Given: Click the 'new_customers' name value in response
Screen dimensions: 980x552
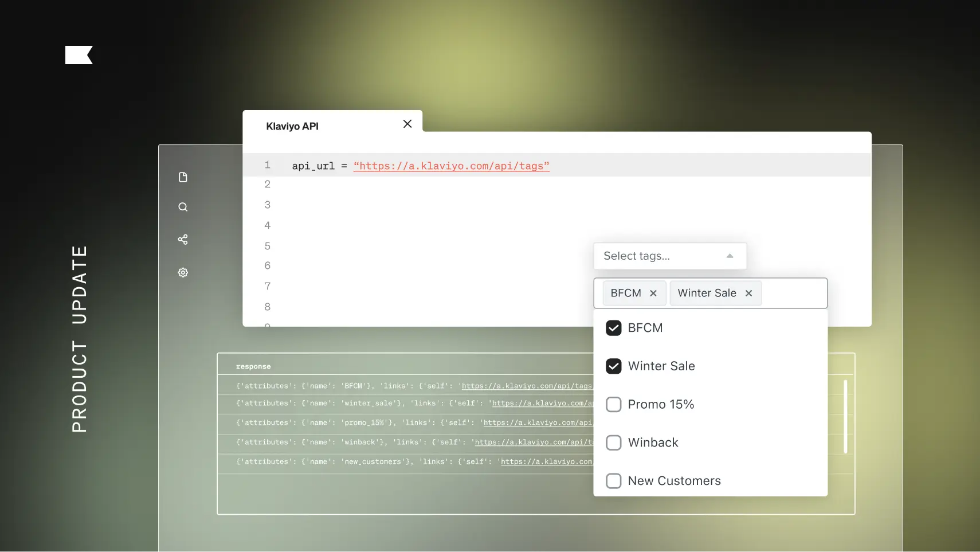Looking at the screenshot, I should 375,462.
